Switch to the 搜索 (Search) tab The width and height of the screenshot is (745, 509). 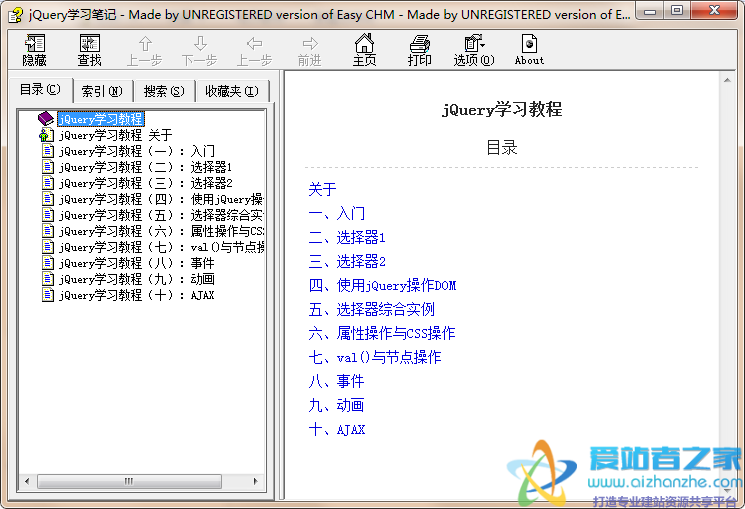click(x=164, y=91)
